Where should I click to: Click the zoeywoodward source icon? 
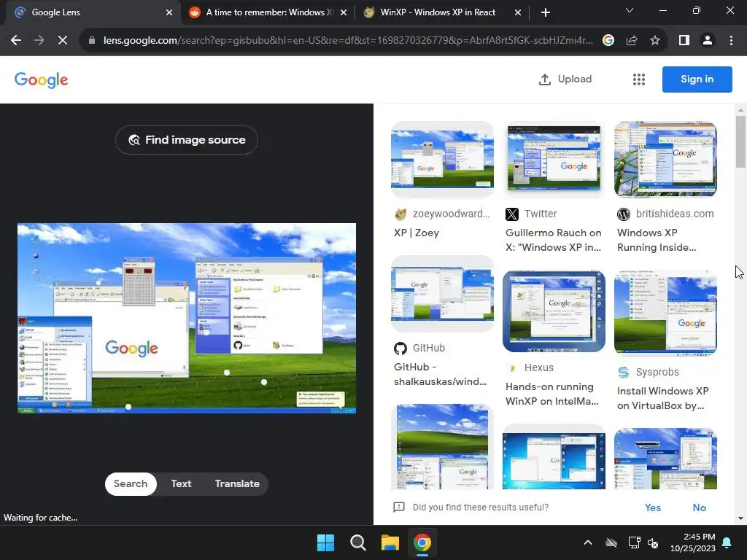click(x=400, y=214)
